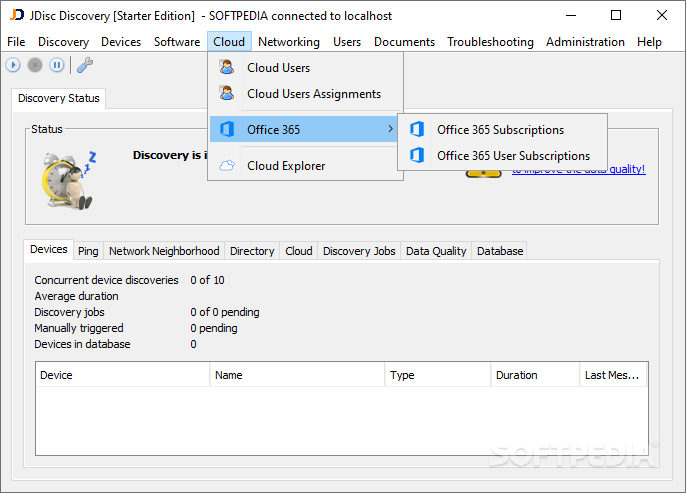686x493 pixels.
Task: Open the Discovery menu
Action: click(x=63, y=42)
